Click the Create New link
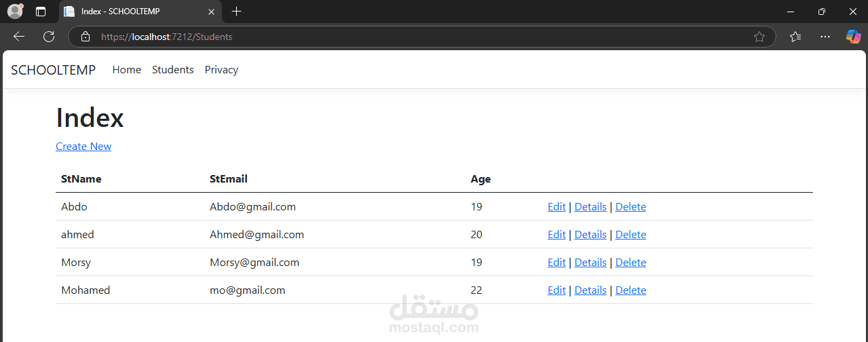Screen dimensions: 868x342 point(83,147)
